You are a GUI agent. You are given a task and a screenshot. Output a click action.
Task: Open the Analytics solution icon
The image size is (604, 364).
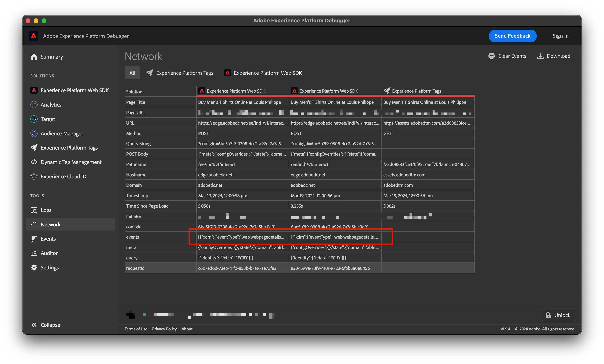(34, 105)
